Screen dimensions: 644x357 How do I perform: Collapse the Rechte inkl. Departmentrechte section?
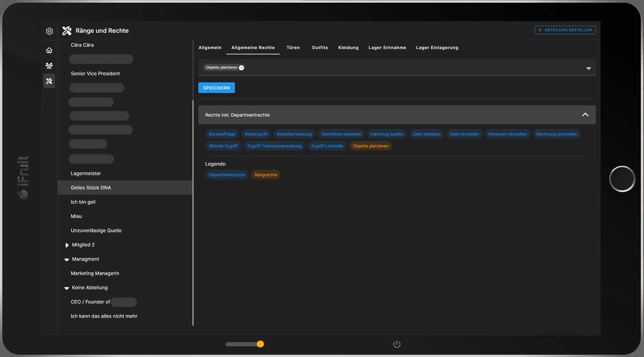point(585,115)
